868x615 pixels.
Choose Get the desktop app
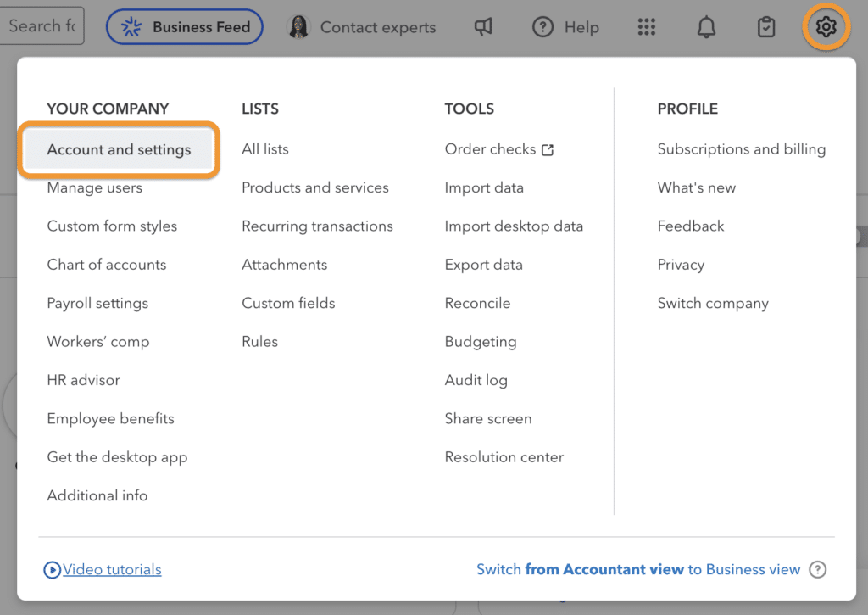pos(117,457)
